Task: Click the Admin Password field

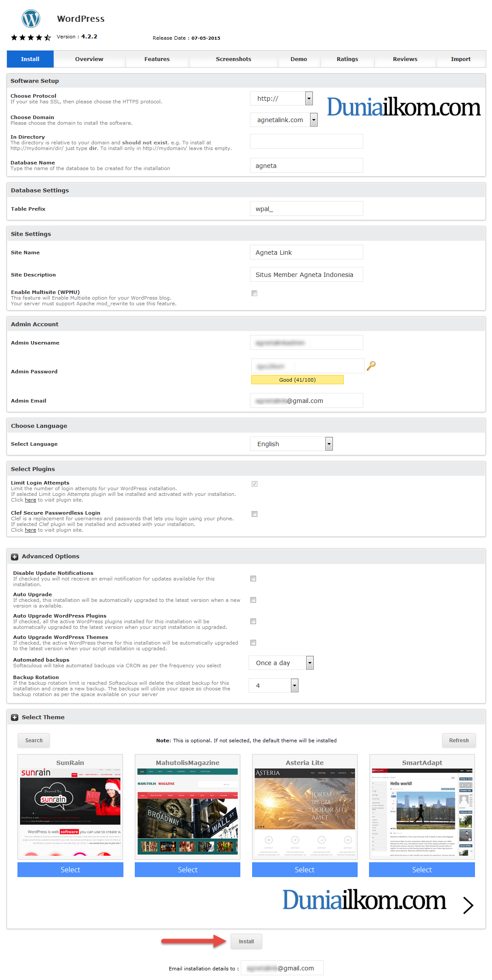Action: [x=308, y=366]
